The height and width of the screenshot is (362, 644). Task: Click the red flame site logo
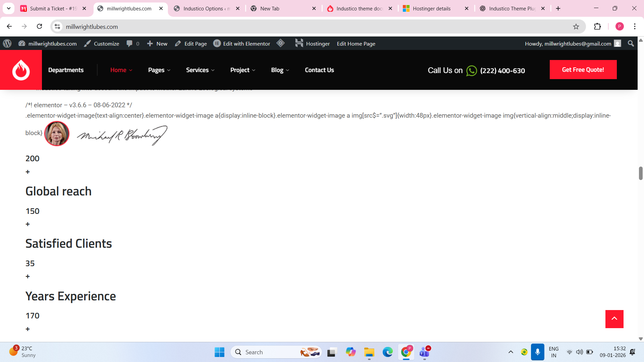coord(21,70)
